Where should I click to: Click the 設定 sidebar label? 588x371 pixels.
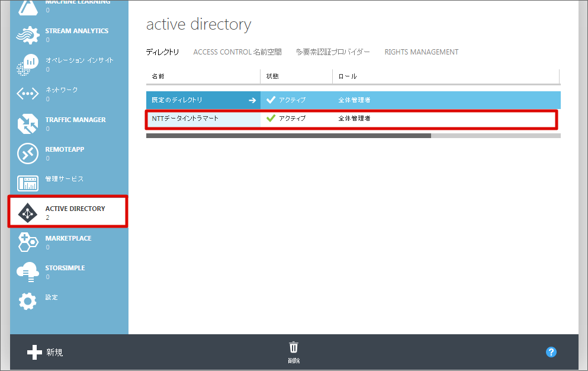(x=52, y=298)
